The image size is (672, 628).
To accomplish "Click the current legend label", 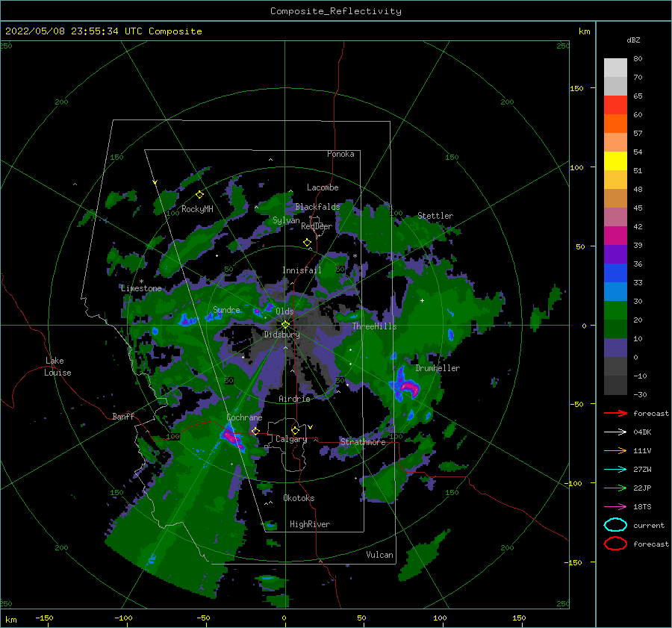I will point(649,526).
